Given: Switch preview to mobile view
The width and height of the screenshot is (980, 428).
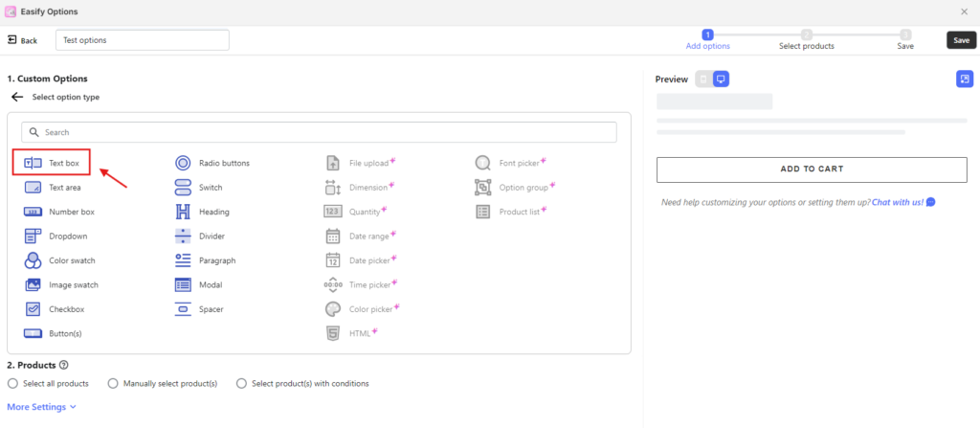Looking at the screenshot, I should (703, 79).
